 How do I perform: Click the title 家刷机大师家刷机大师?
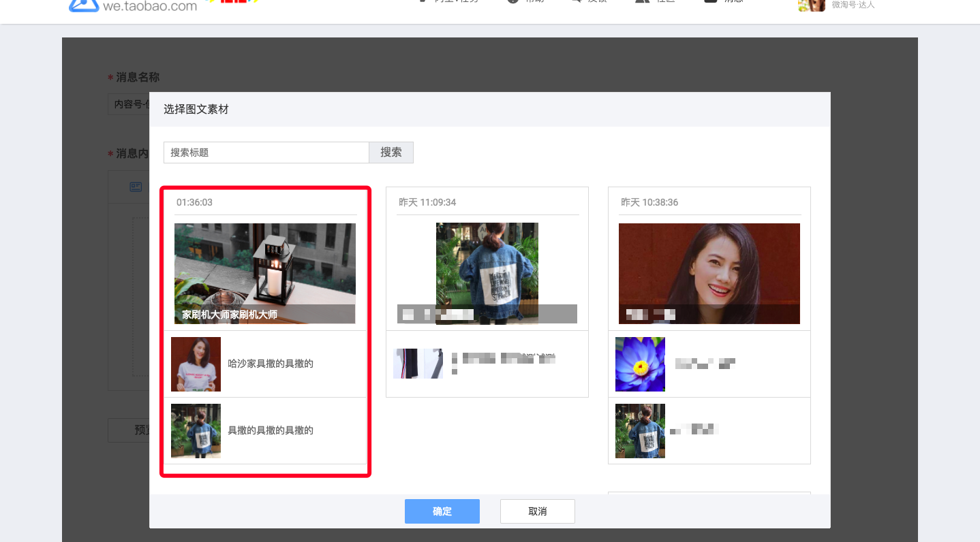pyautogui.click(x=230, y=315)
